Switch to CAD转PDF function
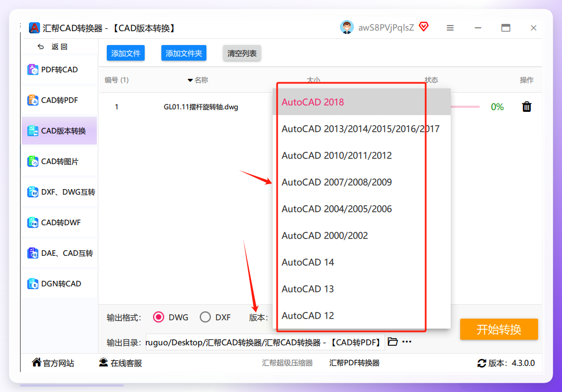 point(60,100)
